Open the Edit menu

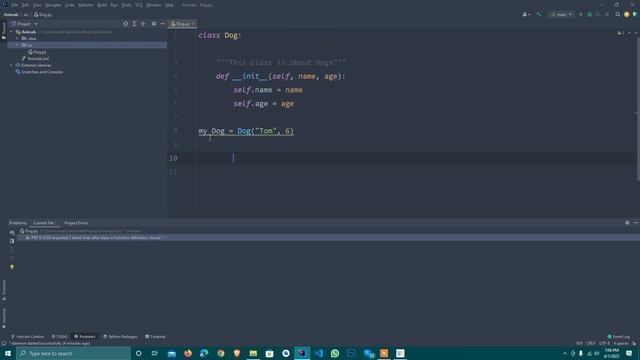[25, 5]
